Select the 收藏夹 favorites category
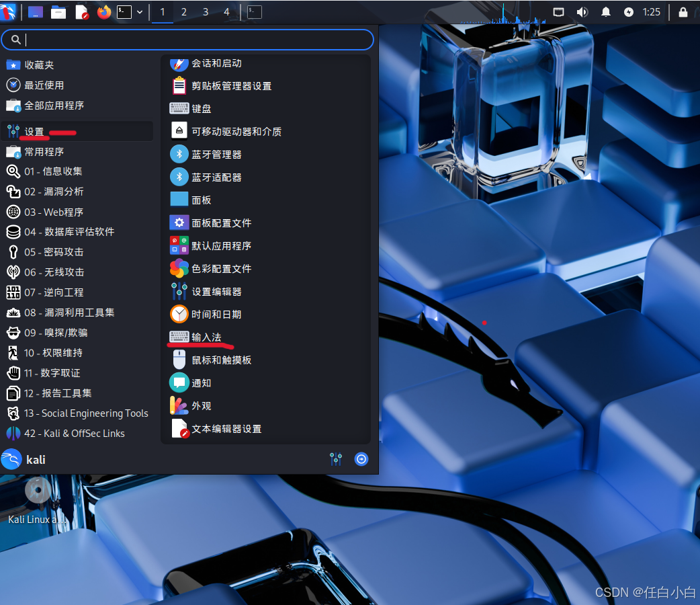The width and height of the screenshot is (700, 605). pyautogui.click(x=77, y=65)
